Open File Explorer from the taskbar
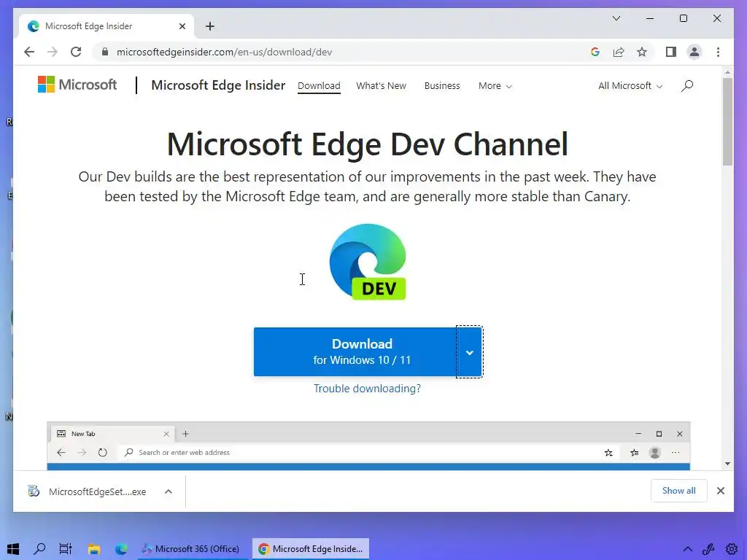The width and height of the screenshot is (747, 560). pos(93,548)
